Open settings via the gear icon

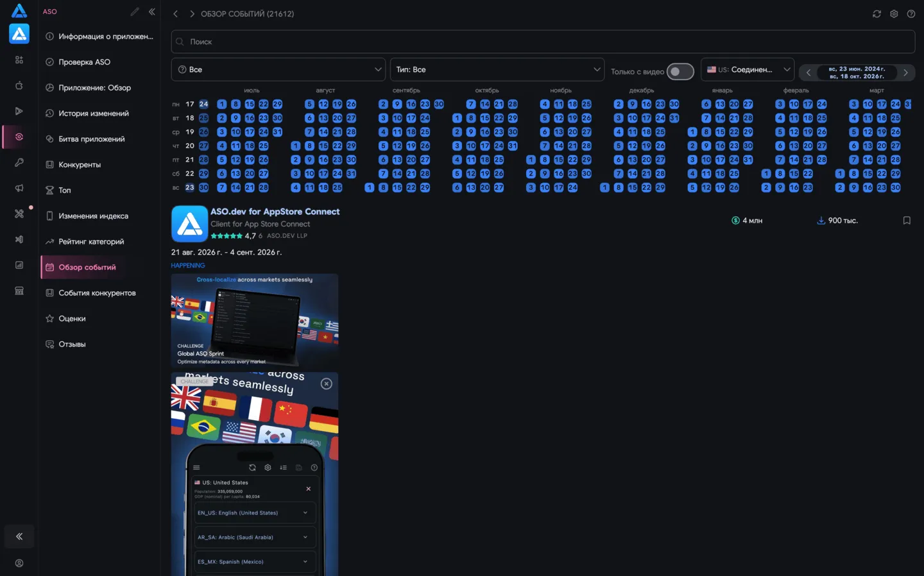pyautogui.click(x=894, y=13)
